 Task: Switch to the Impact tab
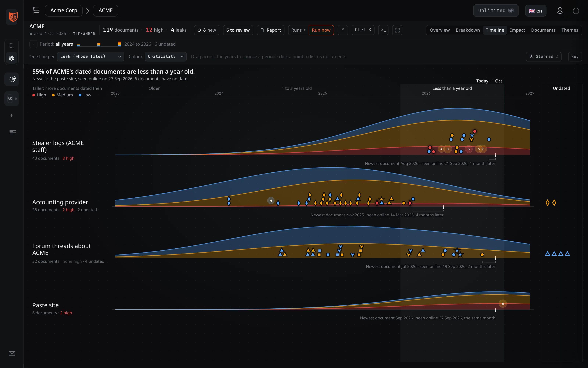click(517, 30)
